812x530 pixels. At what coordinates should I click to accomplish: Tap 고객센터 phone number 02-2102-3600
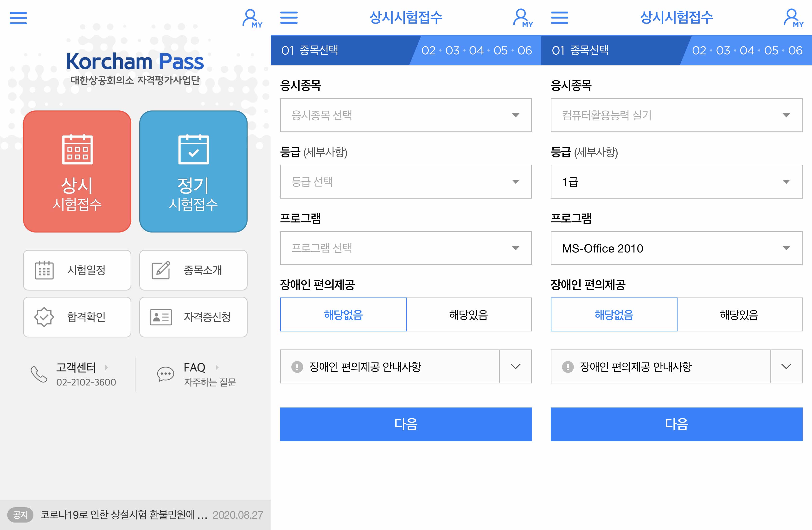(x=86, y=382)
